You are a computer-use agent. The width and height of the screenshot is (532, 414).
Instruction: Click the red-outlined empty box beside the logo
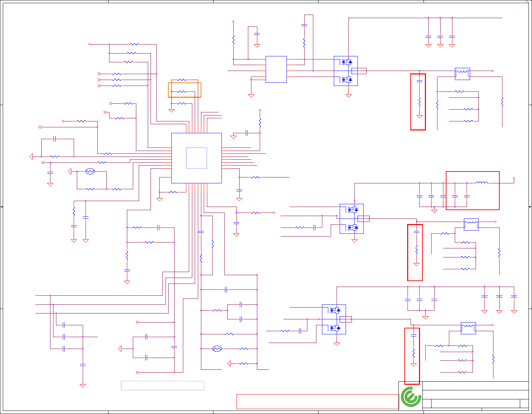317,401
